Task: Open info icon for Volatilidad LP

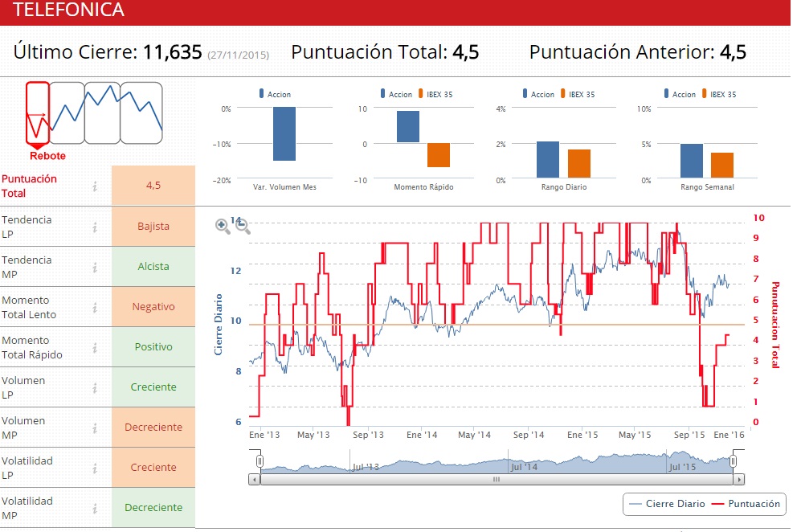Action: click(x=95, y=469)
